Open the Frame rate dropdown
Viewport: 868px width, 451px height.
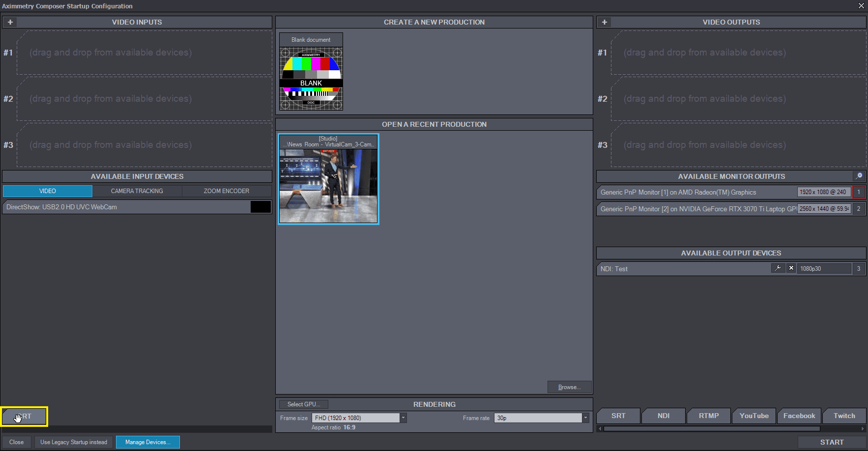(x=541, y=418)
